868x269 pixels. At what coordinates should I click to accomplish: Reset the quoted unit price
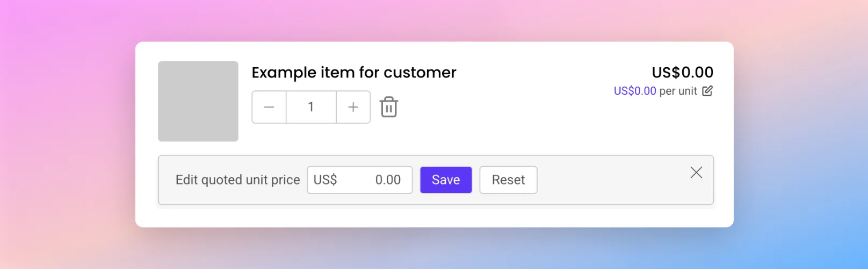coord(508,180)
